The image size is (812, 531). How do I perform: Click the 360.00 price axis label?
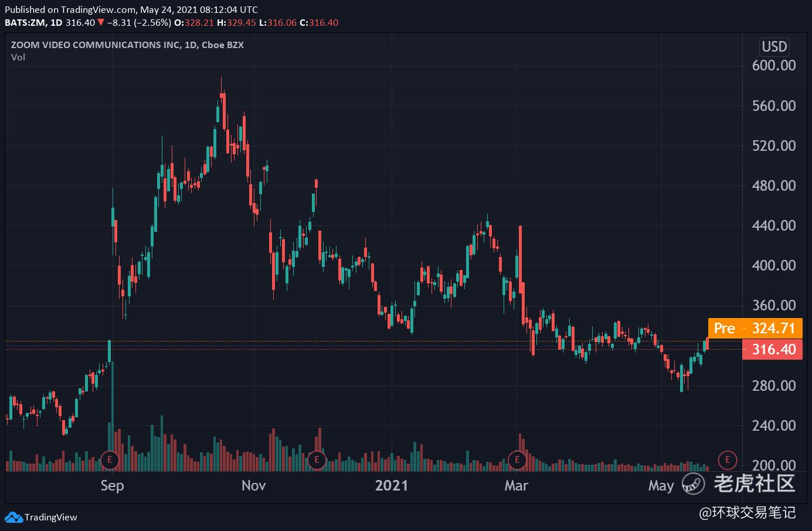774,305
